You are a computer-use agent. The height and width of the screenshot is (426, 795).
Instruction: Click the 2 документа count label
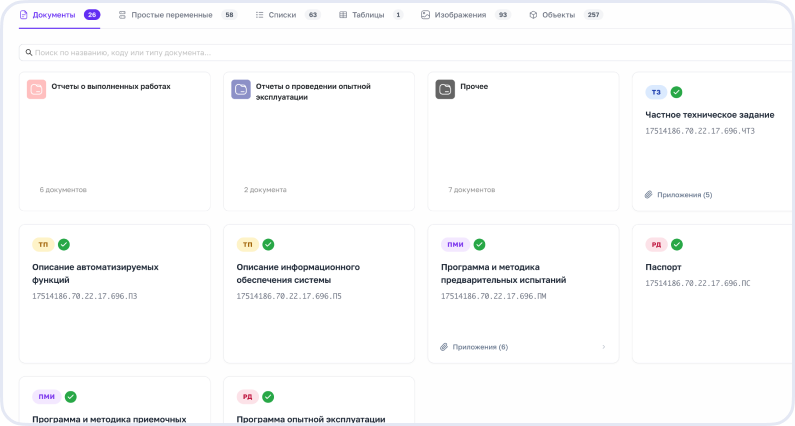[265, 190]
